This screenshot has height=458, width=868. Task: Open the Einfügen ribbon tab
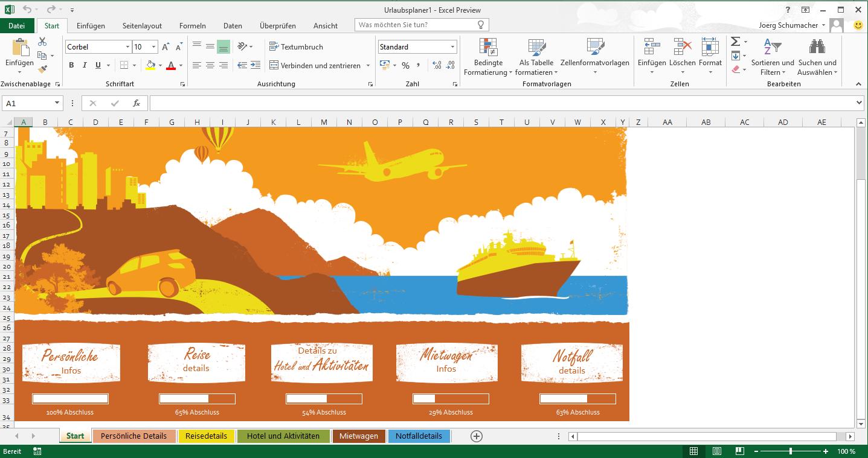pyautogui.click(x=91, y=26)
